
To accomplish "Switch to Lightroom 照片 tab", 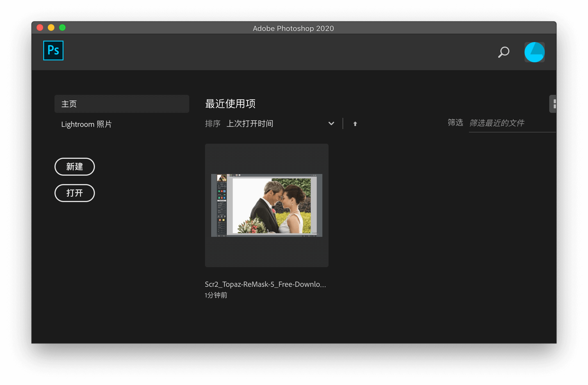I will tap(86, 124).
